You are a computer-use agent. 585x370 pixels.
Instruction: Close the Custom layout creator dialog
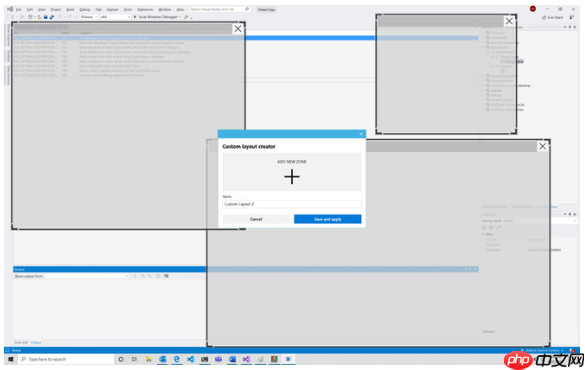point(361,134)
